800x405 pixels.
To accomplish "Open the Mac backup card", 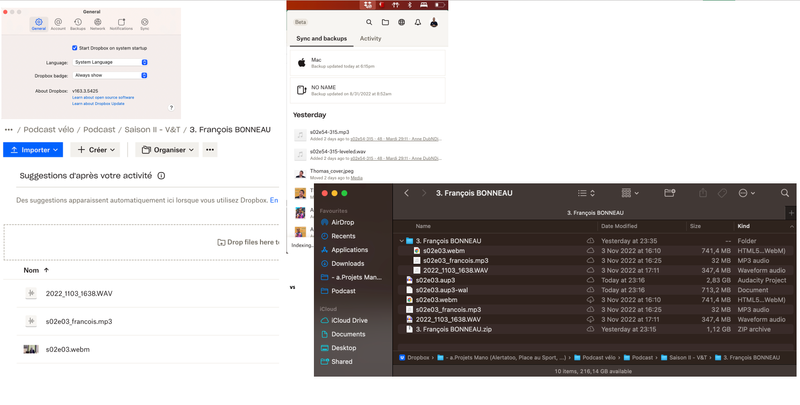I will (367, 63).
